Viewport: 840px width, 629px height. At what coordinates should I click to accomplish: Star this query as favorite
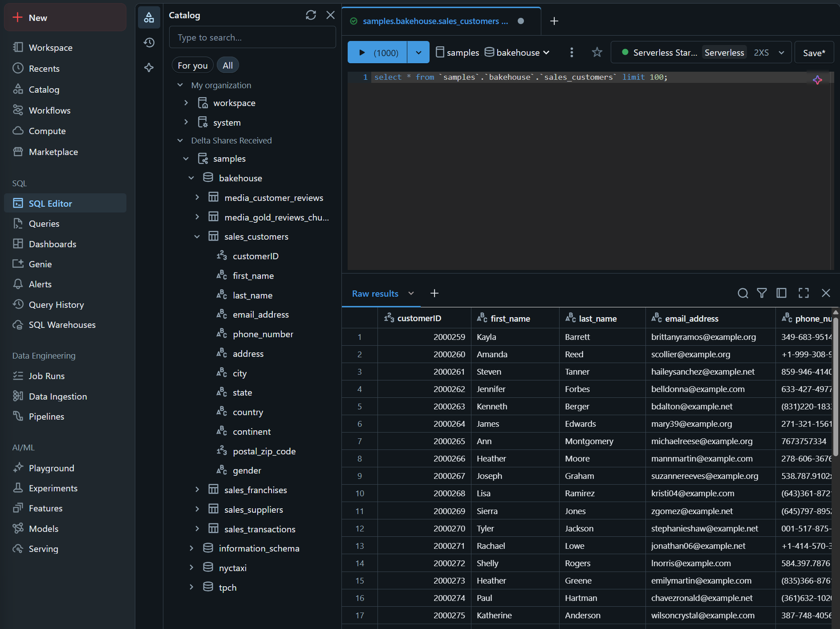click(597, 53)
